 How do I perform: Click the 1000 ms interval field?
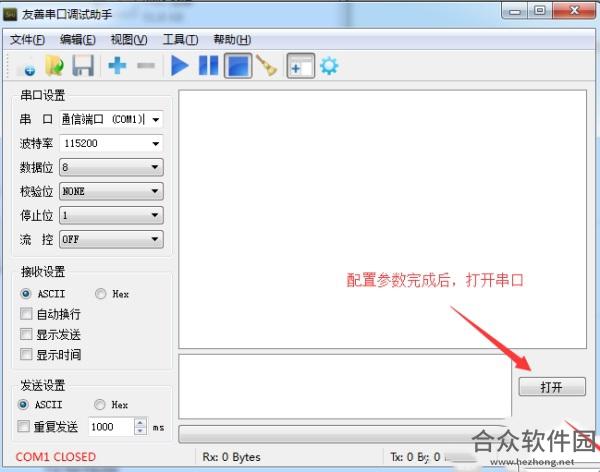(x=111, y=426)
